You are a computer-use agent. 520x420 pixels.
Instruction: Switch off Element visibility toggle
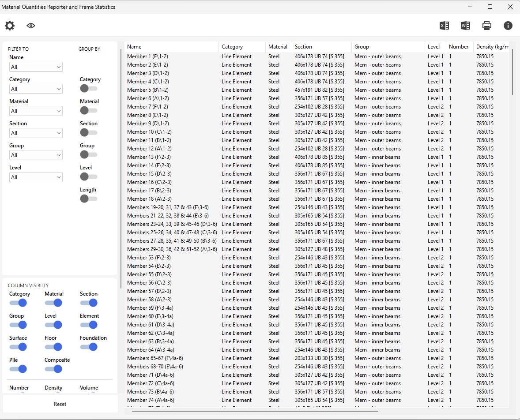point(89,325)
